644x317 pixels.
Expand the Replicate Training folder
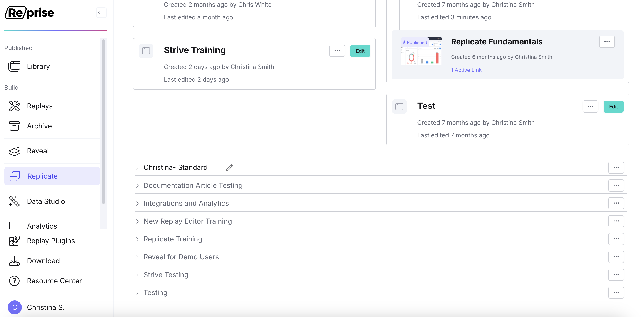[x=137, y=239]
